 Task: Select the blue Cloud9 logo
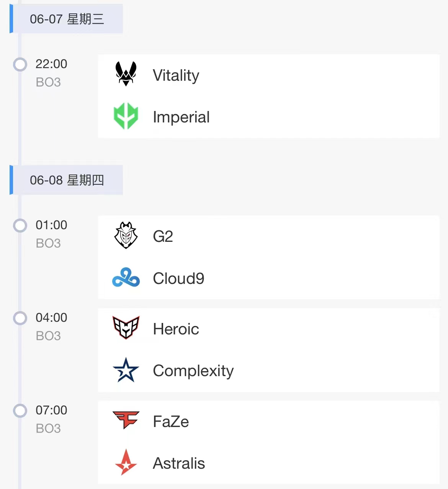(x=126, y=277)
